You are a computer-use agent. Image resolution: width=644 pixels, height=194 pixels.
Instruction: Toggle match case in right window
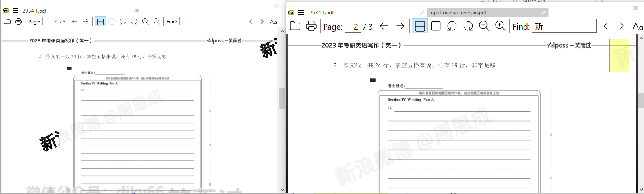638,26
